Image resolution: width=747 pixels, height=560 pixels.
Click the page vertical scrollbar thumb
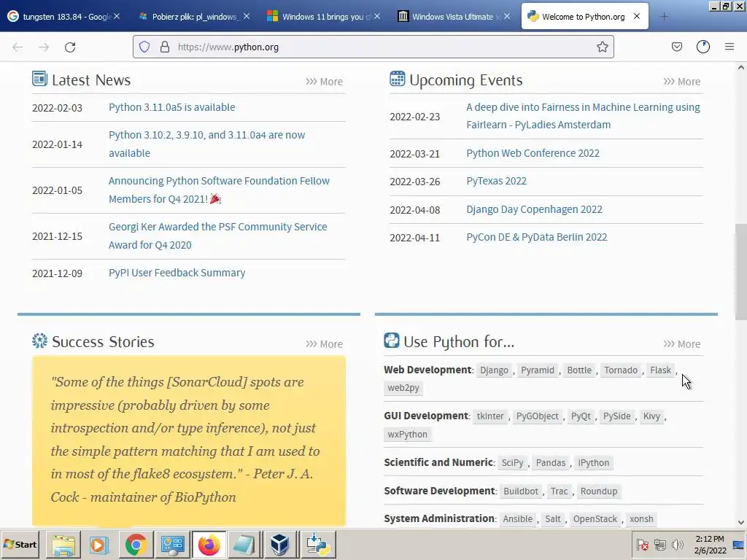741,273
